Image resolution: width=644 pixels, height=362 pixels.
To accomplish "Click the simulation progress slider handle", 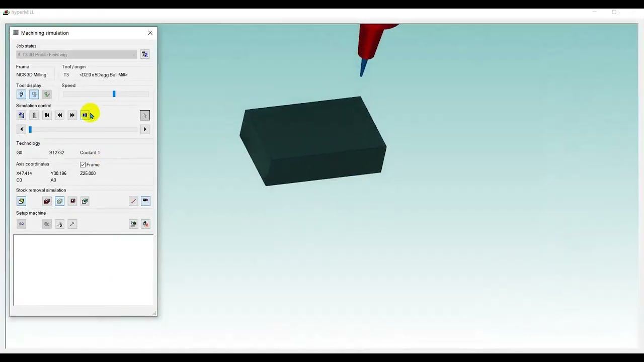I will click(30, 130).
